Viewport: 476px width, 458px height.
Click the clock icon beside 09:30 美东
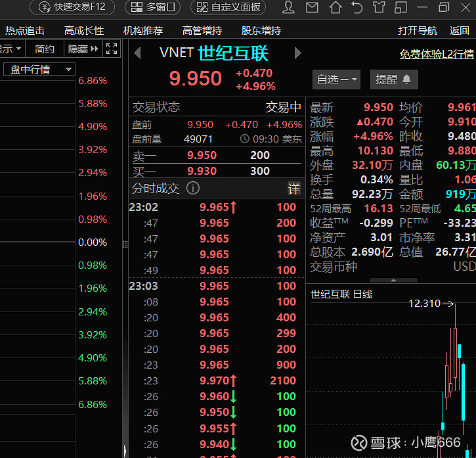click(245, 139)
